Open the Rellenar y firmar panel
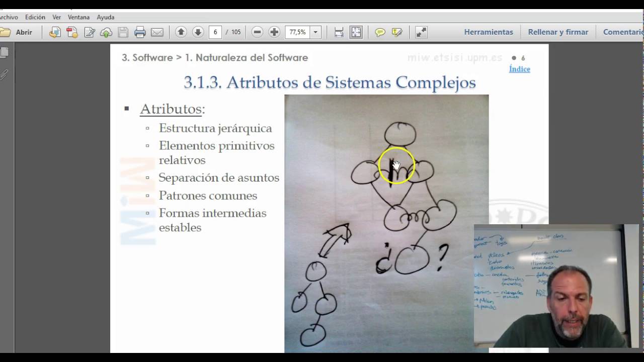The height and width of the screenshot is (362, 644). [x=558, y=32]
